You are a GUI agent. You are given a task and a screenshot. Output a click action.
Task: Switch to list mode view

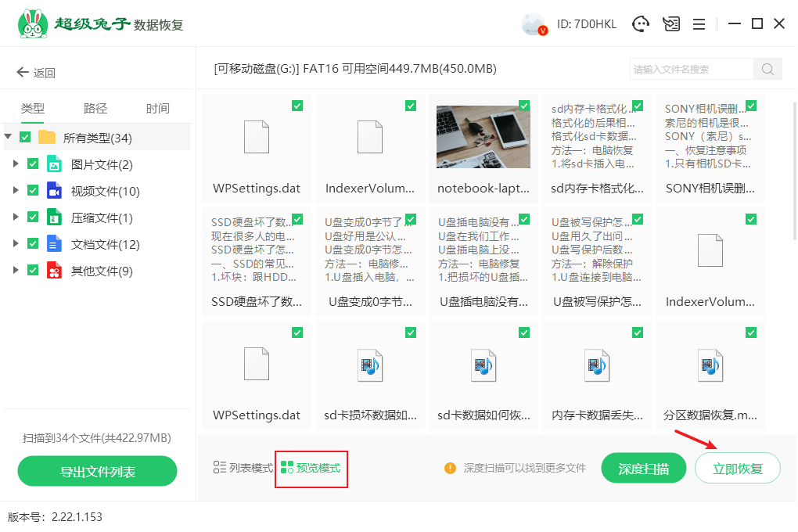pyautogui.click(x=243, y=468)
